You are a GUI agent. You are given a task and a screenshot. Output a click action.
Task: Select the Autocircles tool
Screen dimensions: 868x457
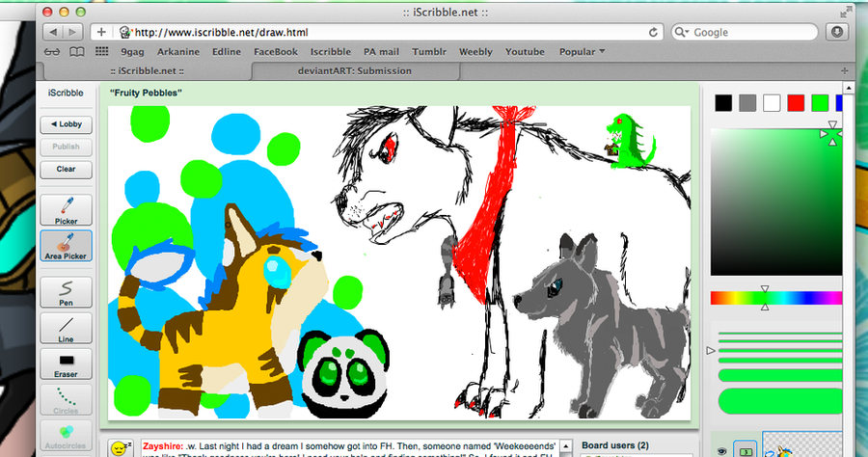(x=66, y=436)
